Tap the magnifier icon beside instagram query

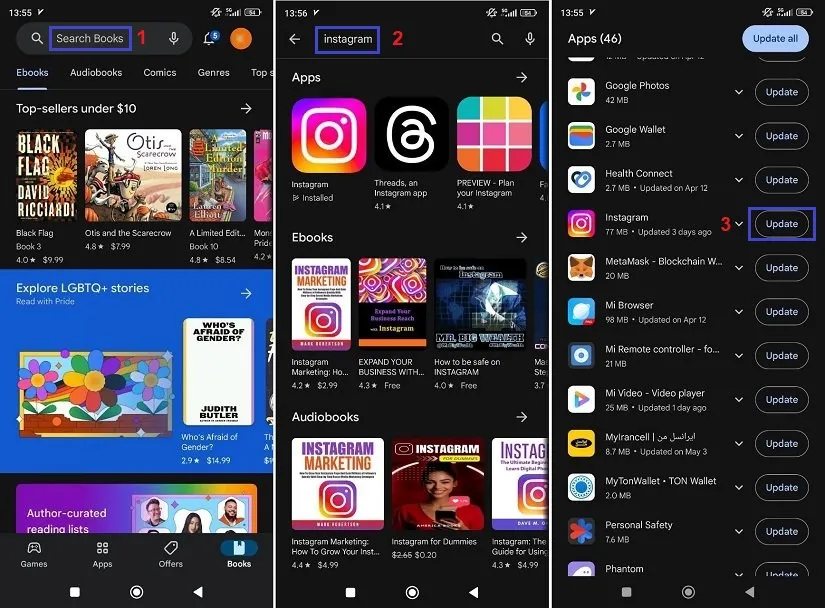pyautogui.click(x=497, y=38)
